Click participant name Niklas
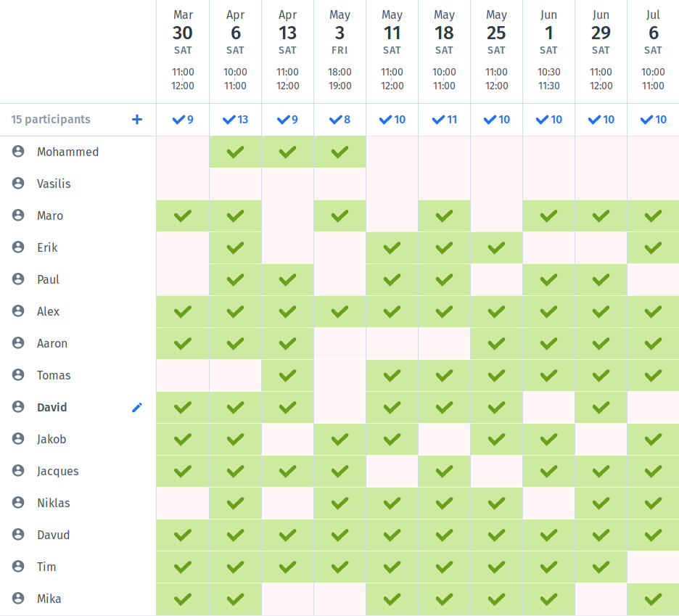 pyautogui.click(x=54, y=504)
